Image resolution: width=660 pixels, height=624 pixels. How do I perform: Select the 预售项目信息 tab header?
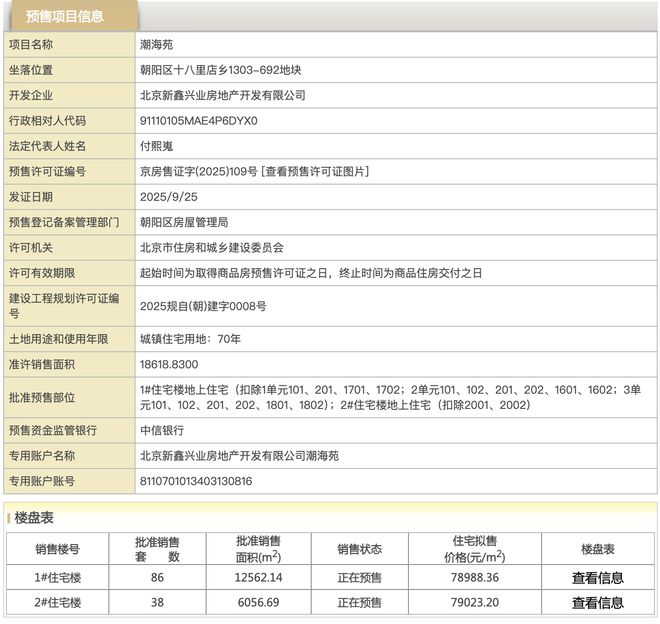64,16
